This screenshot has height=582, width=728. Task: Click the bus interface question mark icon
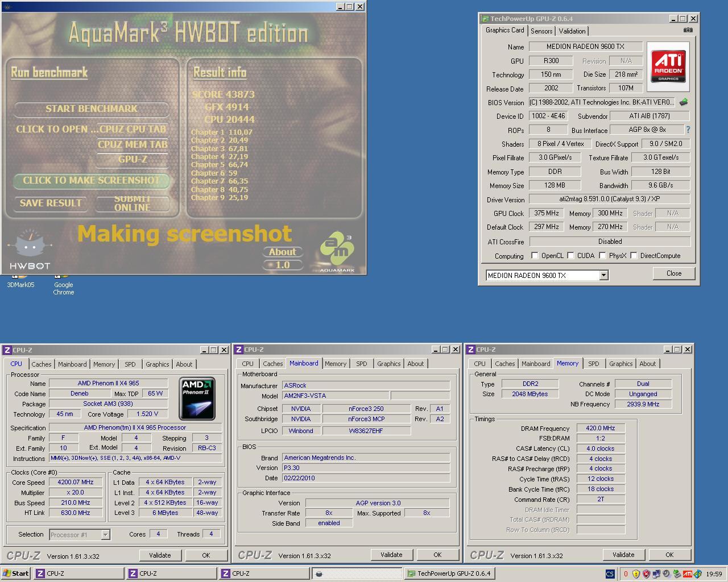(x=688, y=130)
